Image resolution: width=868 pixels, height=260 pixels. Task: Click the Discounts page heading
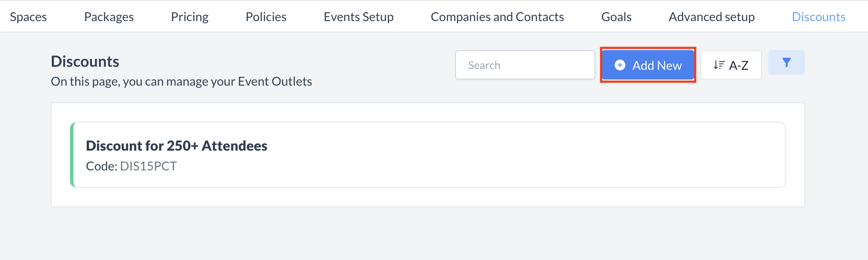(x=85, y=61)
